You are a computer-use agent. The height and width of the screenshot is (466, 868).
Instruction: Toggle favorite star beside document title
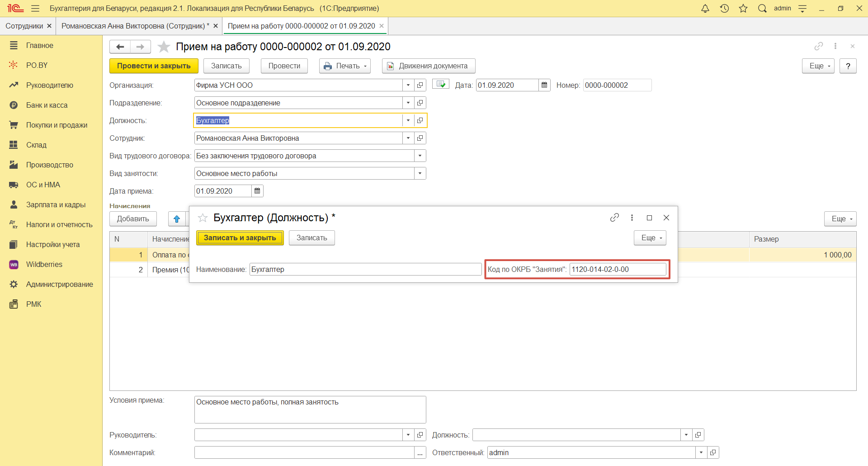[164, 47]
